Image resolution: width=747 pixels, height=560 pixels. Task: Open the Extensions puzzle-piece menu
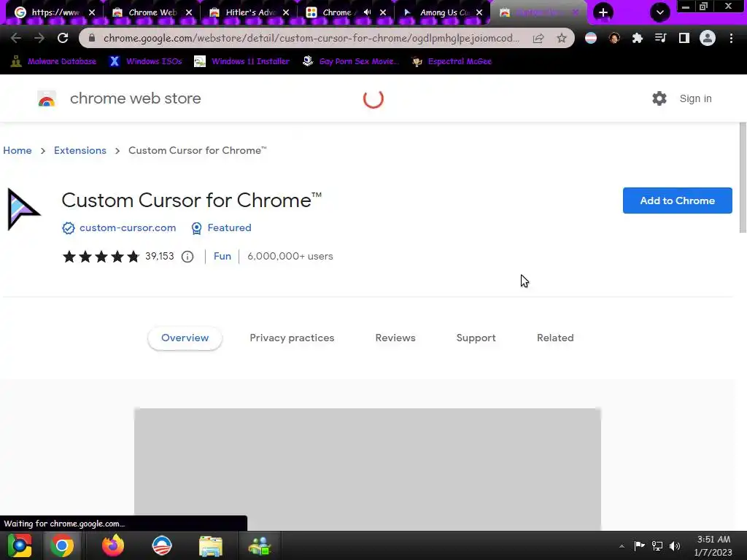tap(638, 38)
